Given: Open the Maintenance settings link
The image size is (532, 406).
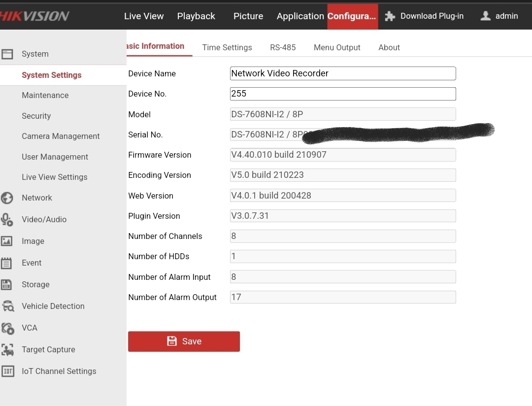Looking at the screenshot, I should (45, 96).
